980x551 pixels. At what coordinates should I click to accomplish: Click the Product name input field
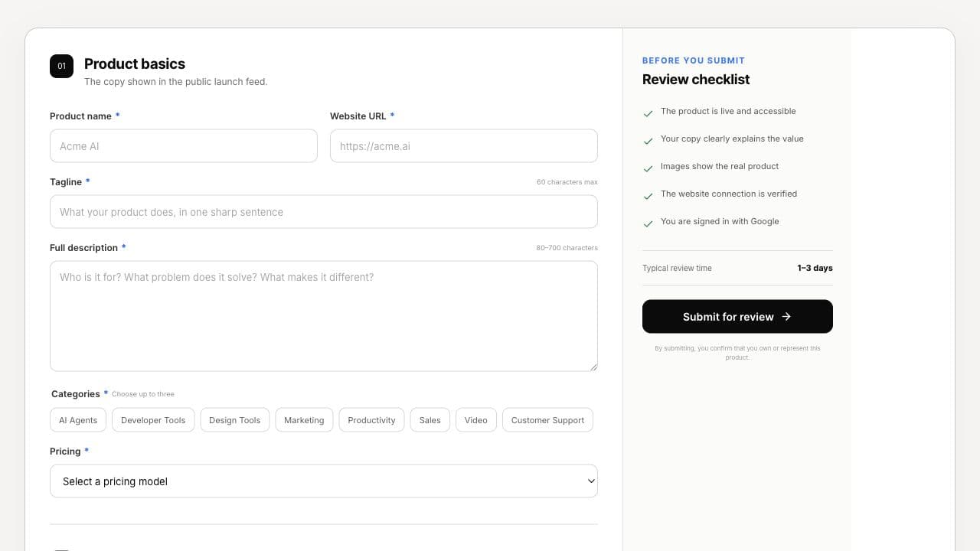tap(184, 145)
